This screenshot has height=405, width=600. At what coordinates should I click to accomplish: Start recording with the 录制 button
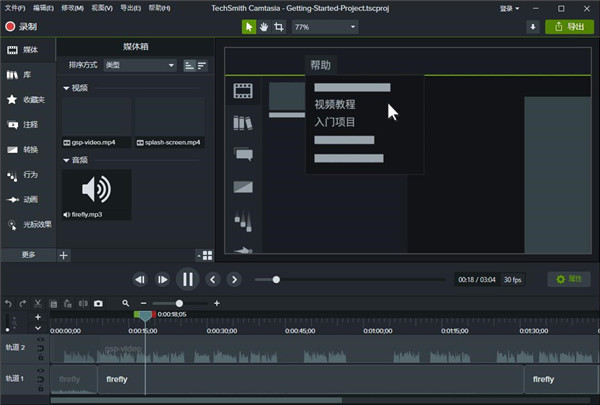[22, 27]
